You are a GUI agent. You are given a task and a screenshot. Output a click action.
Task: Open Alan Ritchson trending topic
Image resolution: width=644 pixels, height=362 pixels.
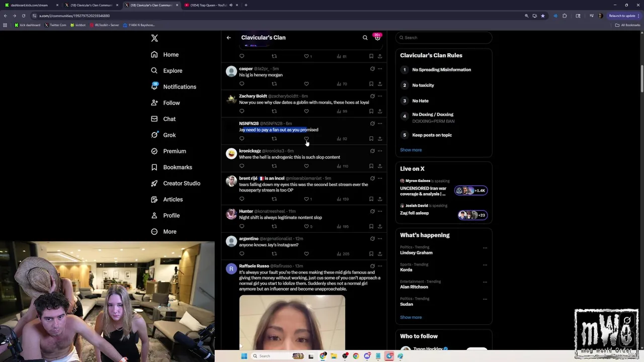click(x=414, y=287)
